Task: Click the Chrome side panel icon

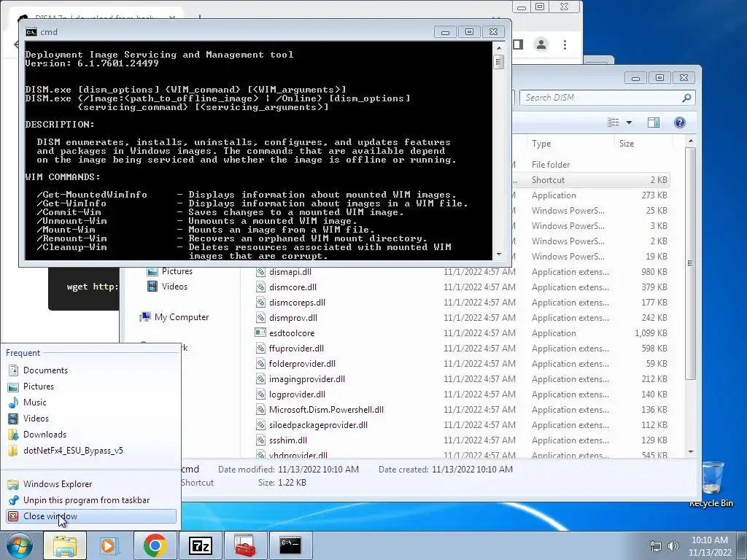Action: [518, 44]
